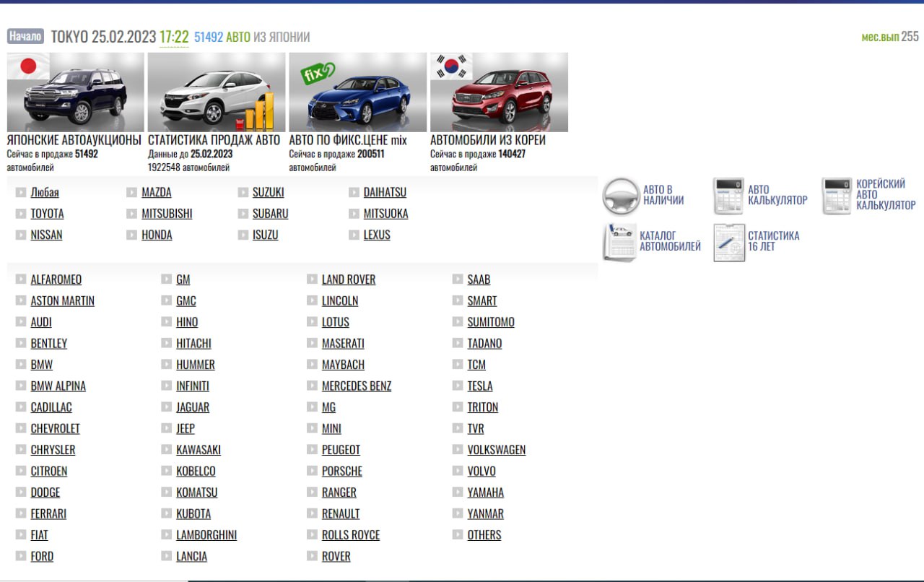Click the arrow icon beside FORD
The height and width of the screenshot is (582, 924).
pyautogui.click(x=21, y=556)
